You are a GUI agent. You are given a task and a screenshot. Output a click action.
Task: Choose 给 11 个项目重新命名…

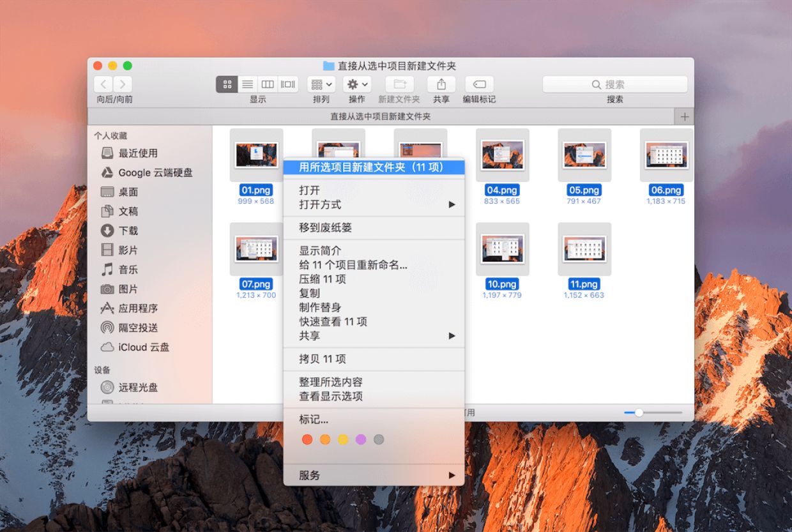[374, 265]
